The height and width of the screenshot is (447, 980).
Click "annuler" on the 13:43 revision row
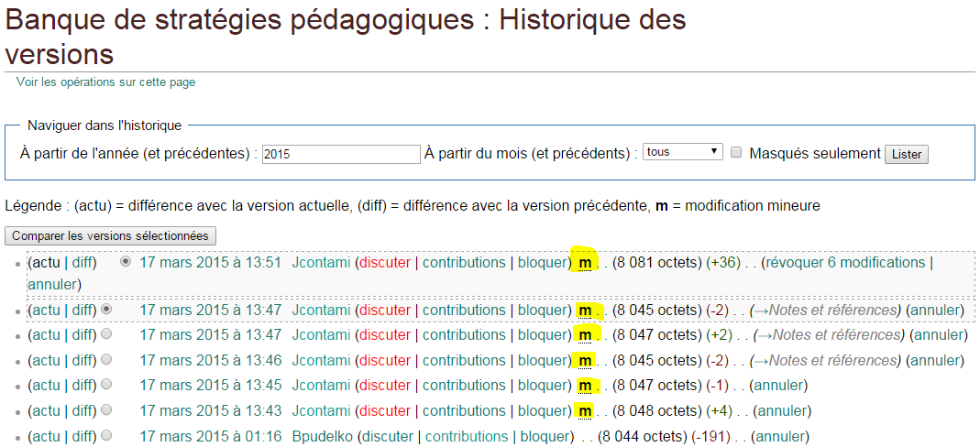coord(781,411)
